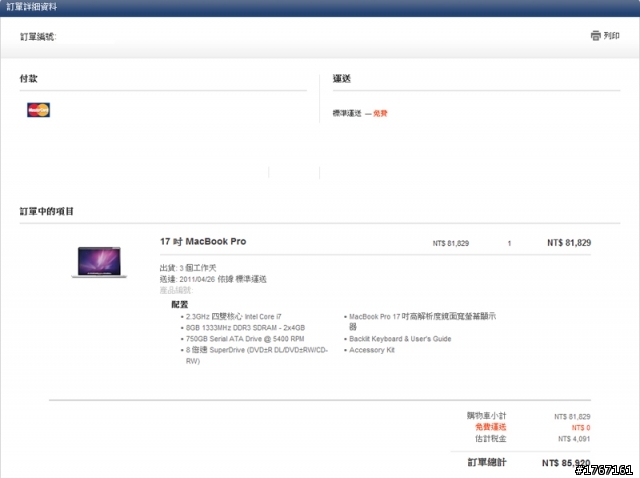The image size is (640, 478).
Task: Click the red 免費 text
Action: pos(380,113)
